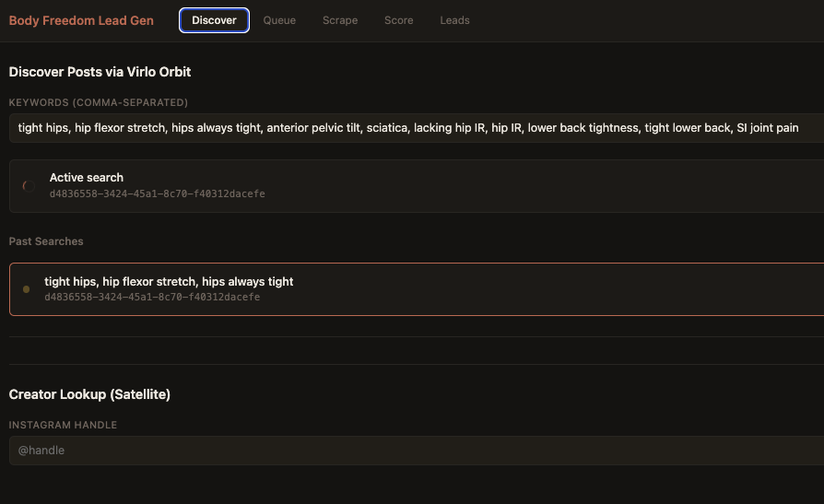This screenshot has height=504, width=824.
Task: Click the Active search loading spinner
Action: [x=29, y=186]
